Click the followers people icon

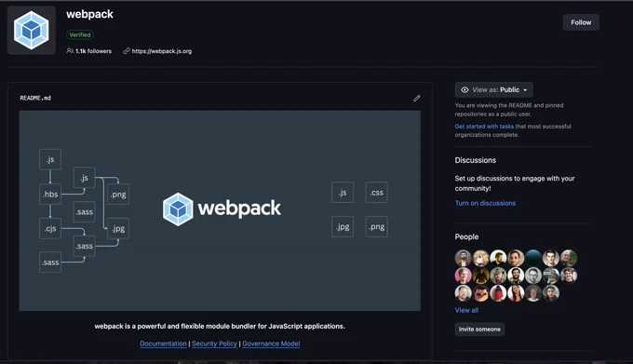(70, 51)
